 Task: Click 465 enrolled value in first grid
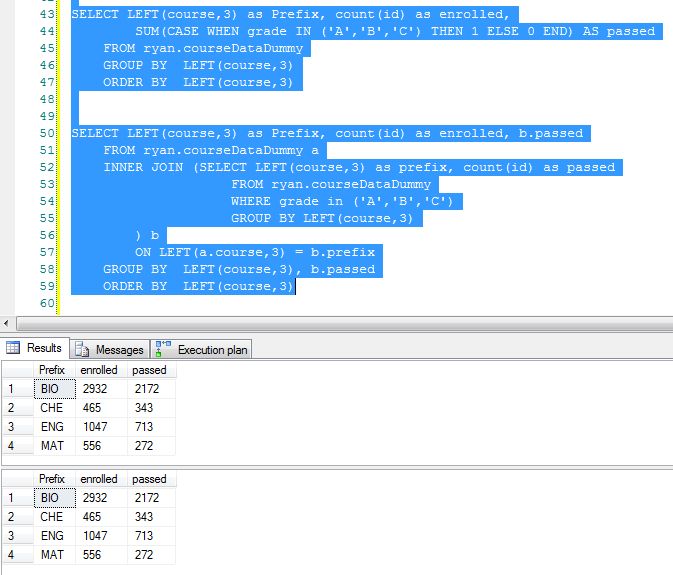click(x=101, y=408)
